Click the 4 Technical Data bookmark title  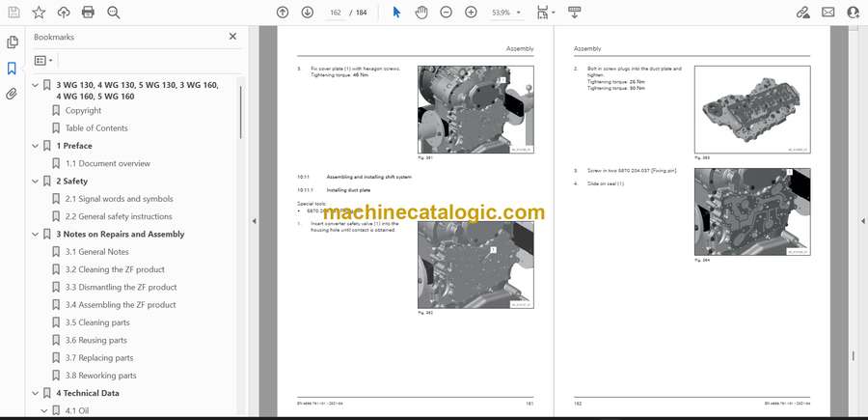(88, 393)
